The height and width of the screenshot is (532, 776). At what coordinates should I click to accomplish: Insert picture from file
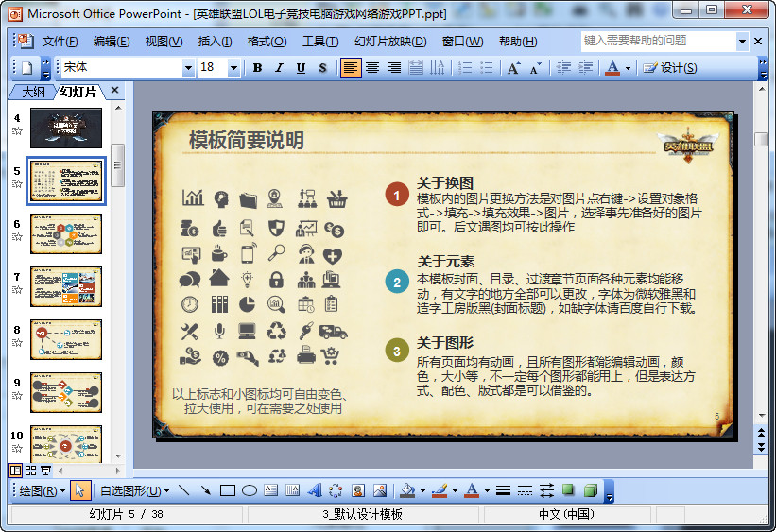coord(380,491)
